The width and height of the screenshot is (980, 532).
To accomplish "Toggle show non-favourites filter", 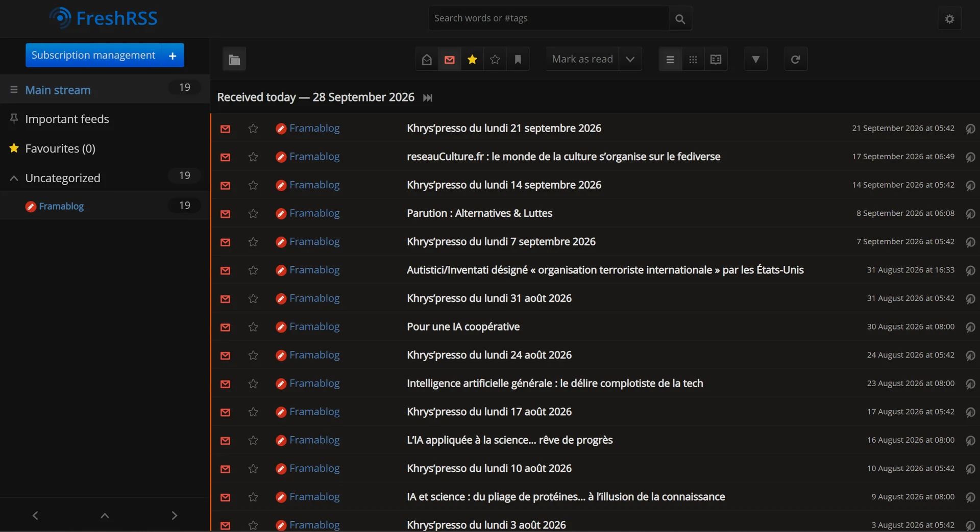I will point(495,59).
